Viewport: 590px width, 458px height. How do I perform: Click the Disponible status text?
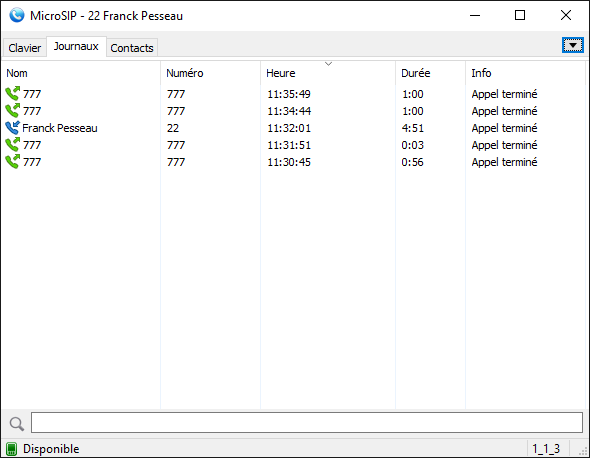[x=51, y=449]
